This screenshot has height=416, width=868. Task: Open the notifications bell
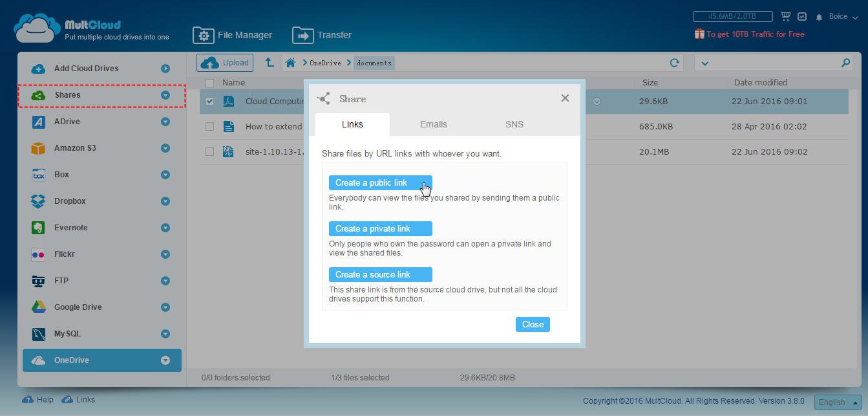click(x=819, y=17)
